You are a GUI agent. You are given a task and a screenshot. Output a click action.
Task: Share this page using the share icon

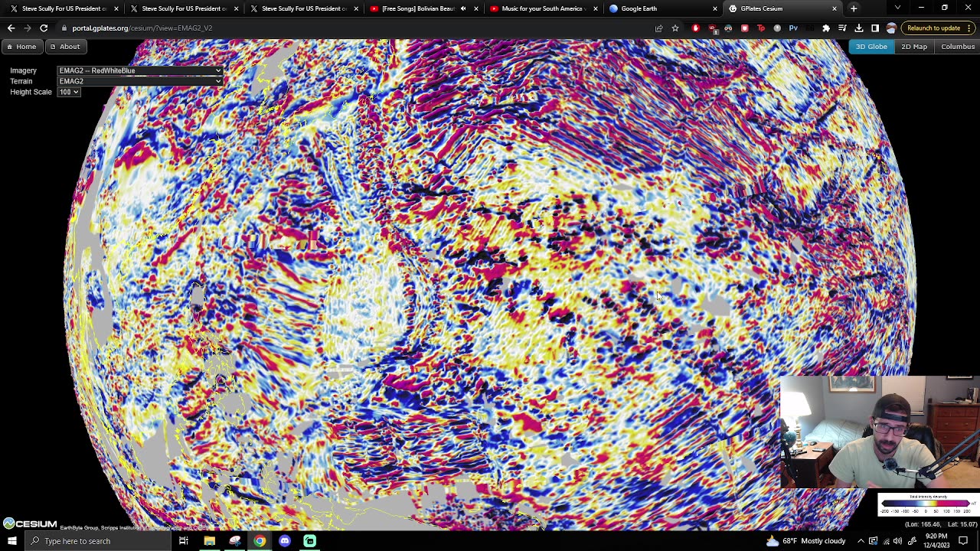point(658,28)
